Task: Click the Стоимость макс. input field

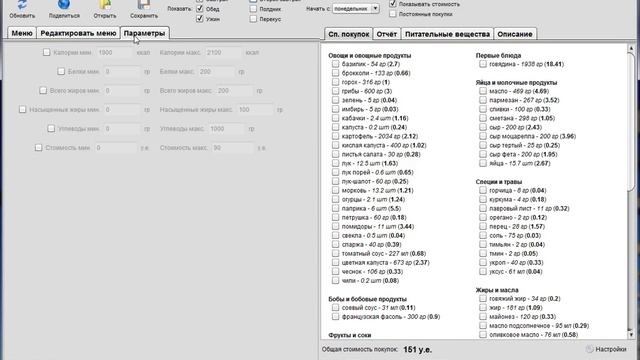Action: coord(232,148)
